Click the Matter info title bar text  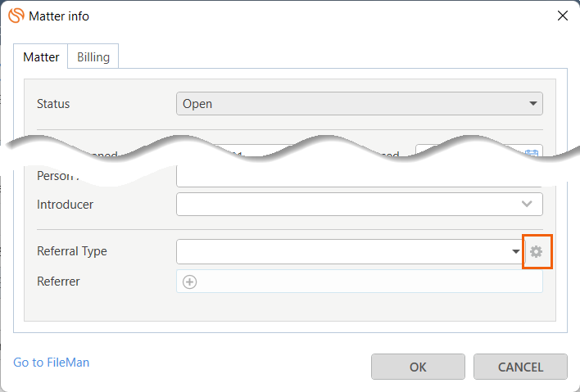tap(59, 16)
